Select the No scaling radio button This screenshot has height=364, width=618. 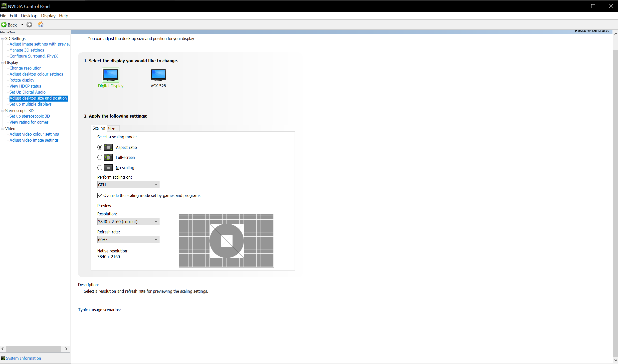click(x=100, y=168)
